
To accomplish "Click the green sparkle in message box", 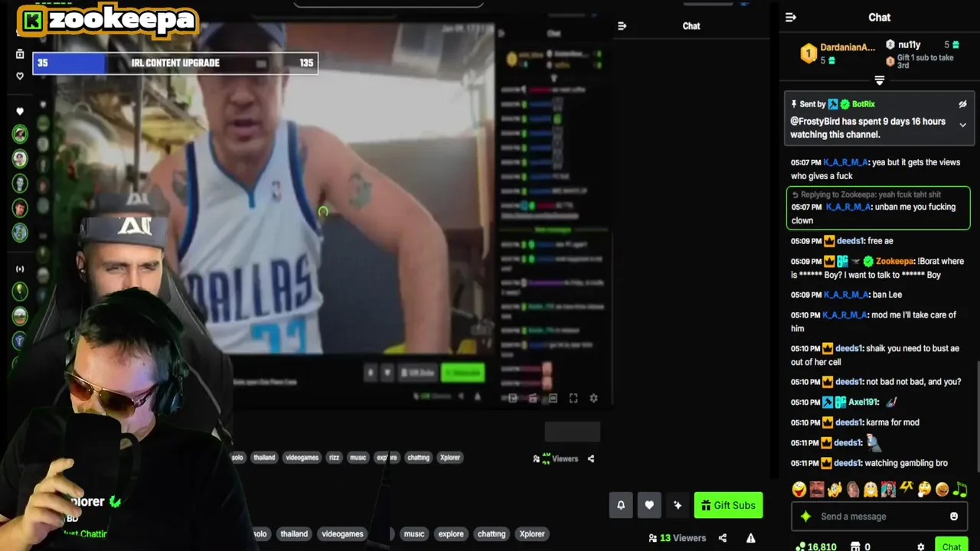I will click(805, 517).
